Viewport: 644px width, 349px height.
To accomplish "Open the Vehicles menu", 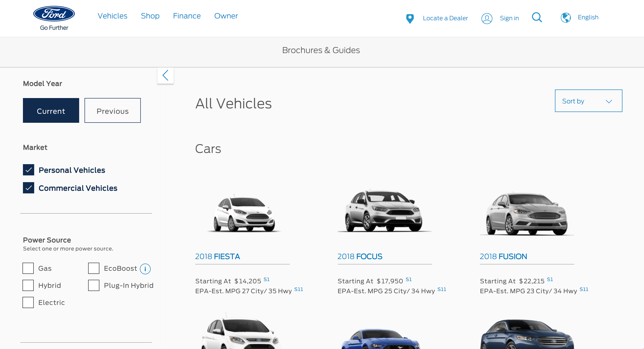I will pyautogui.click(x=112, y=16).
